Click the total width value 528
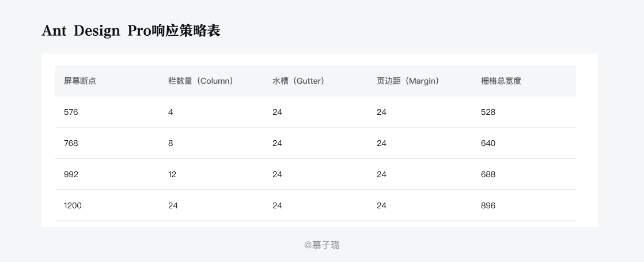This screenshot has height=262, width=644. 488,112
